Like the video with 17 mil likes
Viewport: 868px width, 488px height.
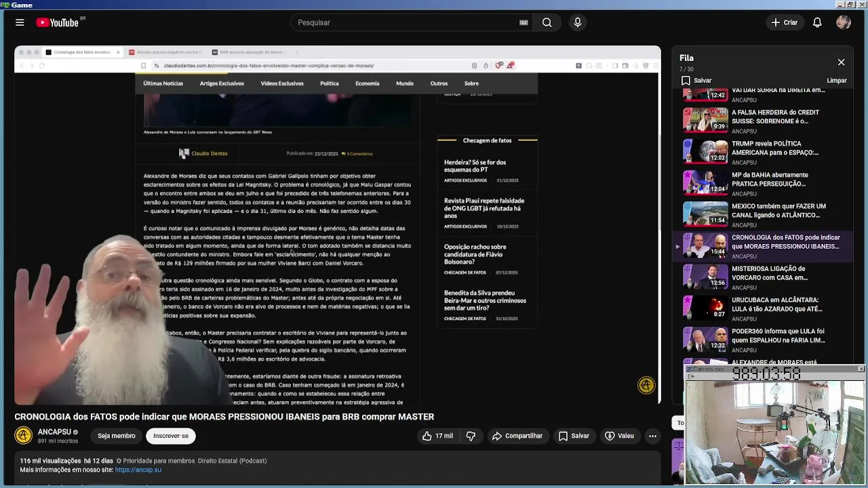pos(437,436)
